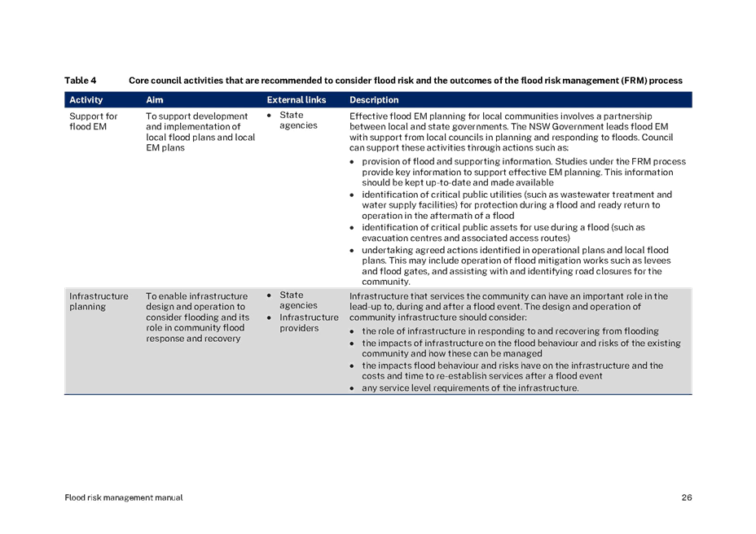Click the bullet 'any service level requirements'
This screenshot has height=534, width=756.
pyautogui.click(x=470, y=388)
